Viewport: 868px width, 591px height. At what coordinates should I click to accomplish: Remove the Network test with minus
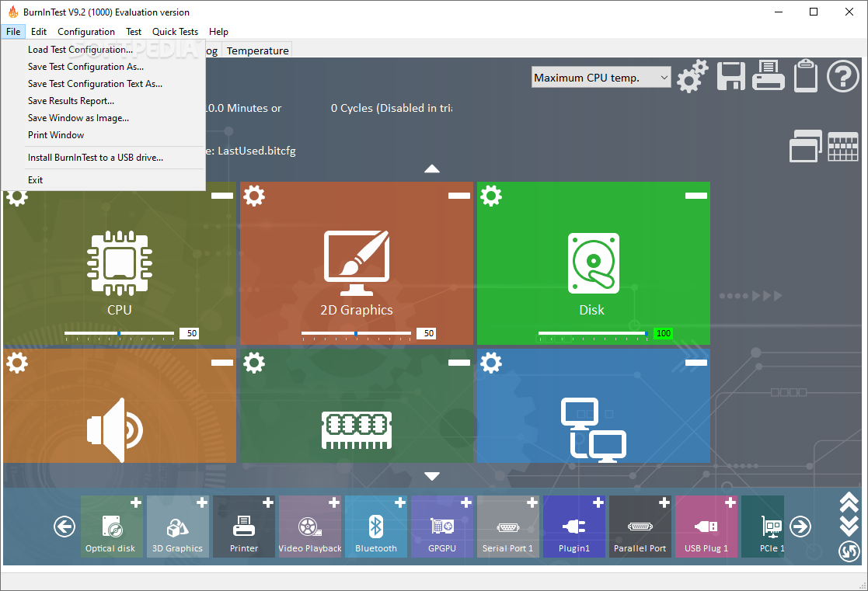click(x=695, y=363)
